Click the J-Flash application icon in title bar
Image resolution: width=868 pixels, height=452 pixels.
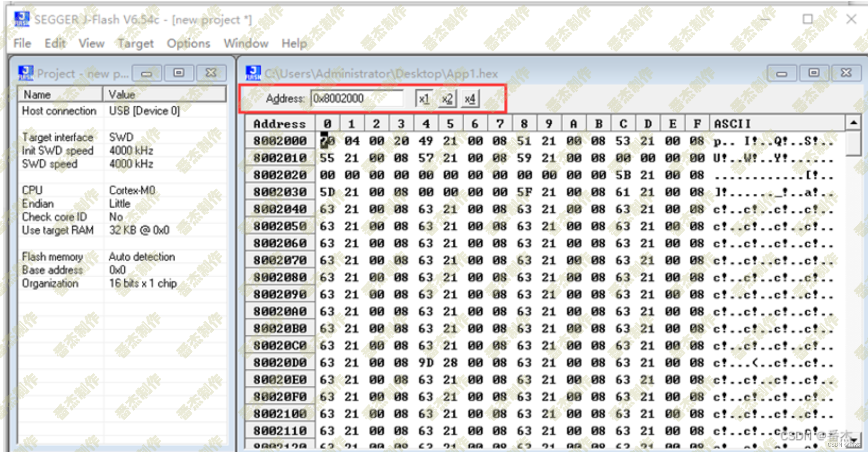(x=22, y=19)
